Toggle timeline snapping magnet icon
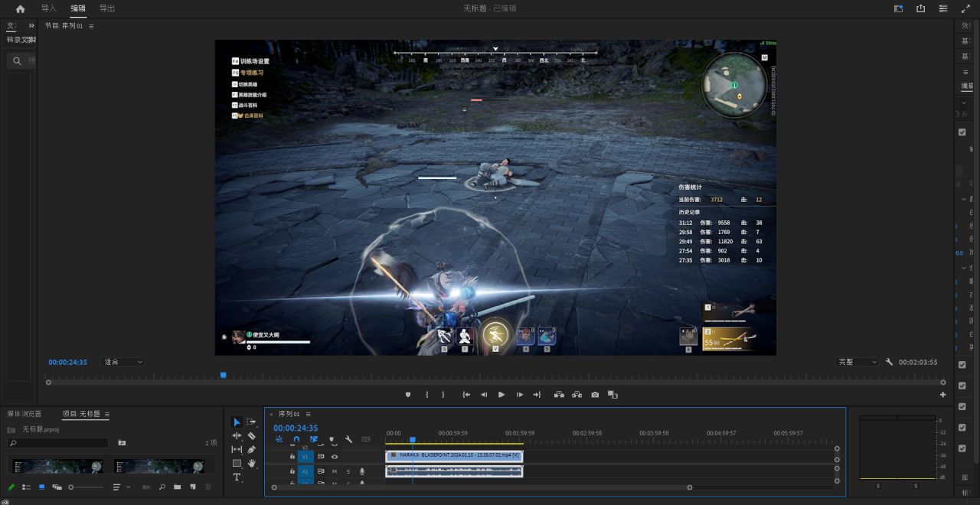The image size is (980, 505). [x=296, y=440]
